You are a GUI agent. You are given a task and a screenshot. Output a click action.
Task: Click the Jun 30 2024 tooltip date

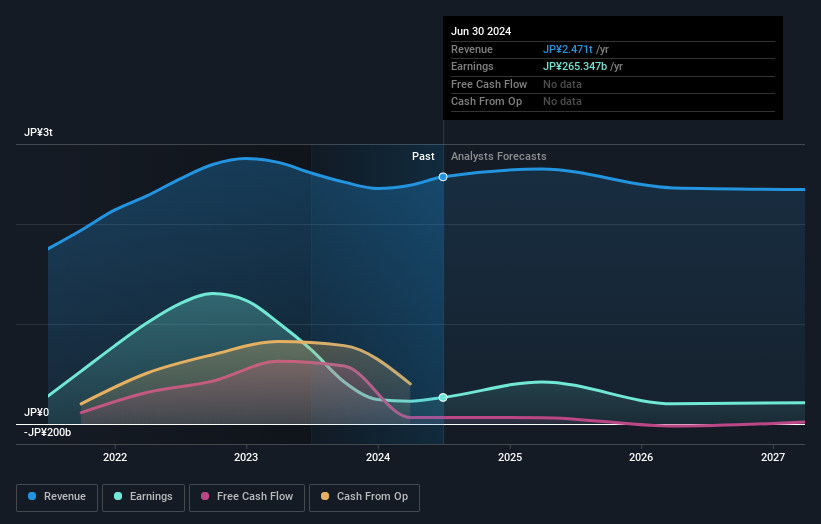tap(481, 31)
